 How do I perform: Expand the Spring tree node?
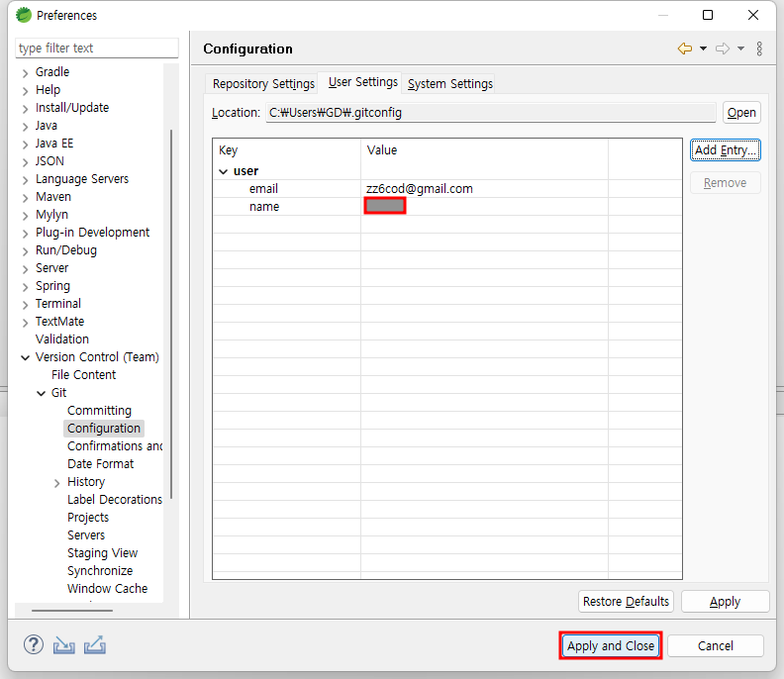click(26, 287)
